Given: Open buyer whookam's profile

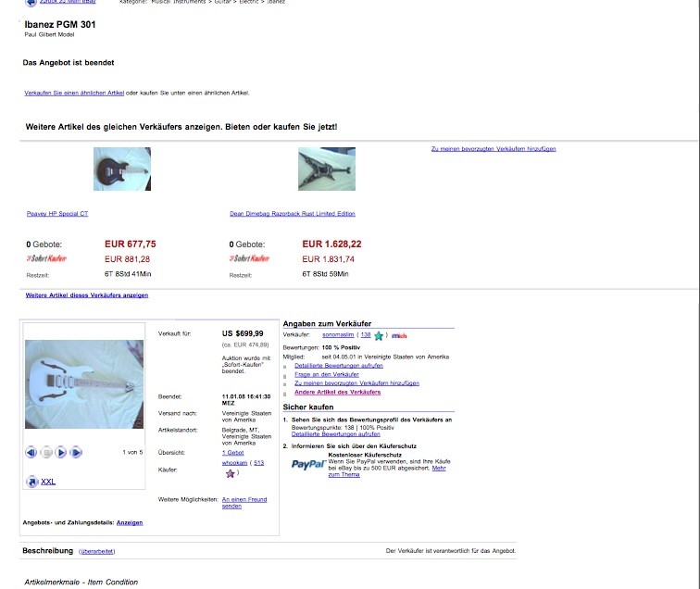Looking at the screenshot, I should [234, 463].
